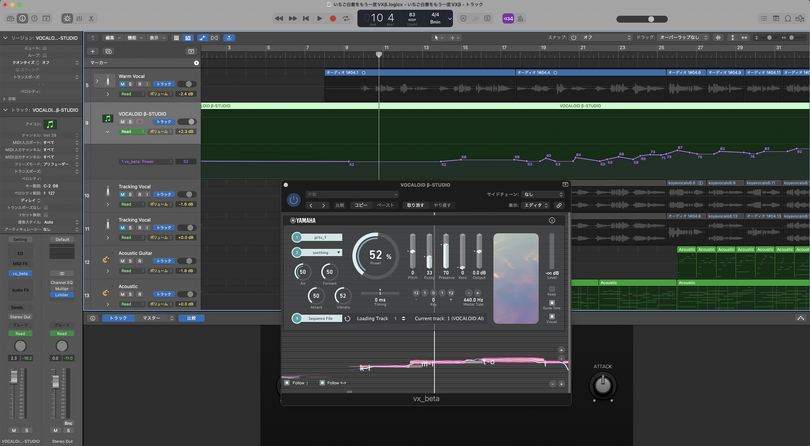Click the Waveform Zoom button
Screen dimensions: 810x446
point(718,38)
